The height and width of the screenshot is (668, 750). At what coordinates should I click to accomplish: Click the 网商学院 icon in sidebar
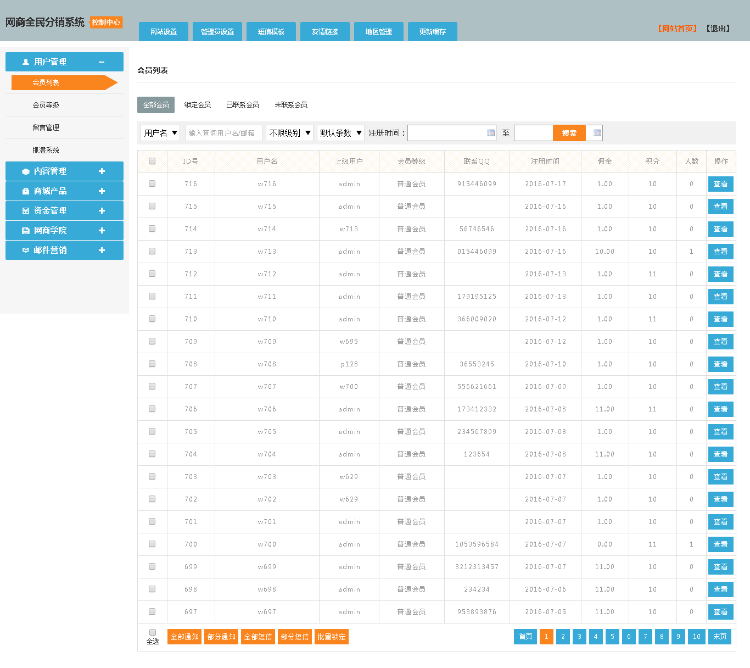coord(26,230)
